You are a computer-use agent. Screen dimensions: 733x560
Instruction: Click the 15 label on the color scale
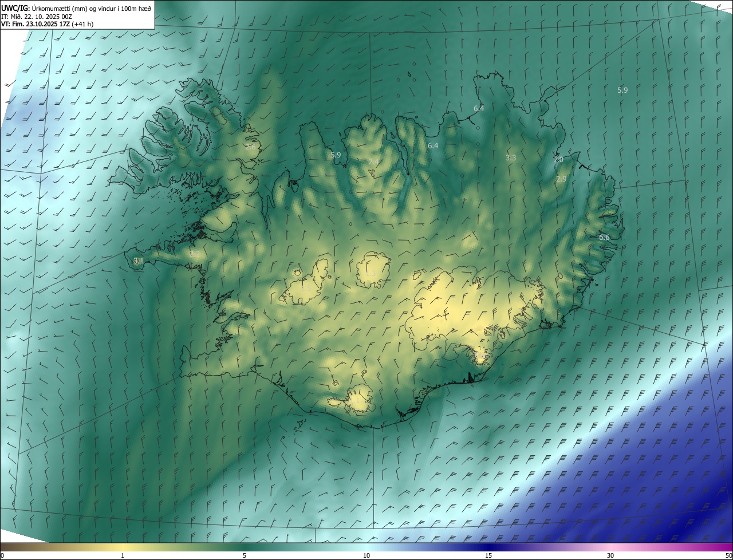click(488, 555)
